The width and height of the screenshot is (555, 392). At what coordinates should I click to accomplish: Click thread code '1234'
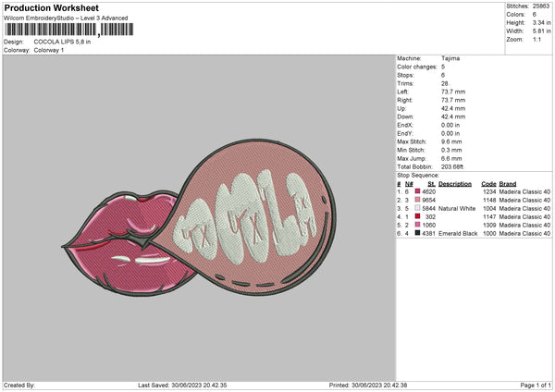489,191
